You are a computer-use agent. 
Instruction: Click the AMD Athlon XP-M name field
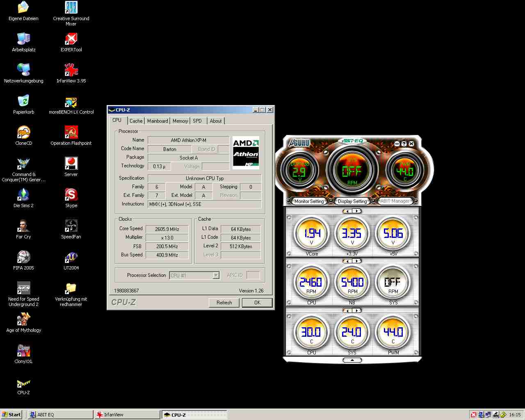(x=188, y=140)
